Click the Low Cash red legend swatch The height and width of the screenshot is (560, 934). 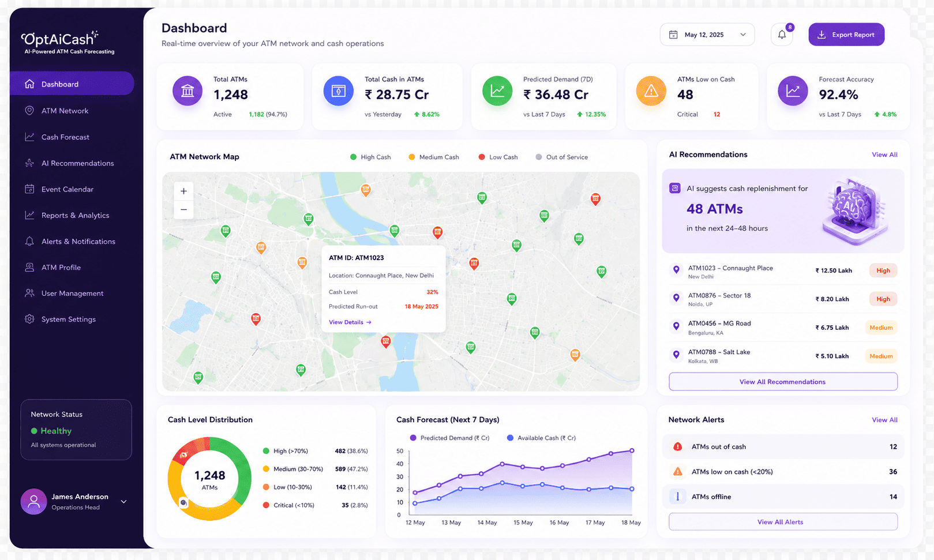pyautogui.click(x=482, y=157)
